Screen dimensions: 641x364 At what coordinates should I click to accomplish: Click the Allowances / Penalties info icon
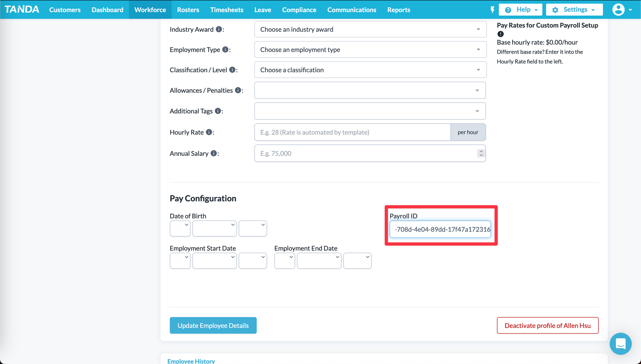click(x=238, y=90)
